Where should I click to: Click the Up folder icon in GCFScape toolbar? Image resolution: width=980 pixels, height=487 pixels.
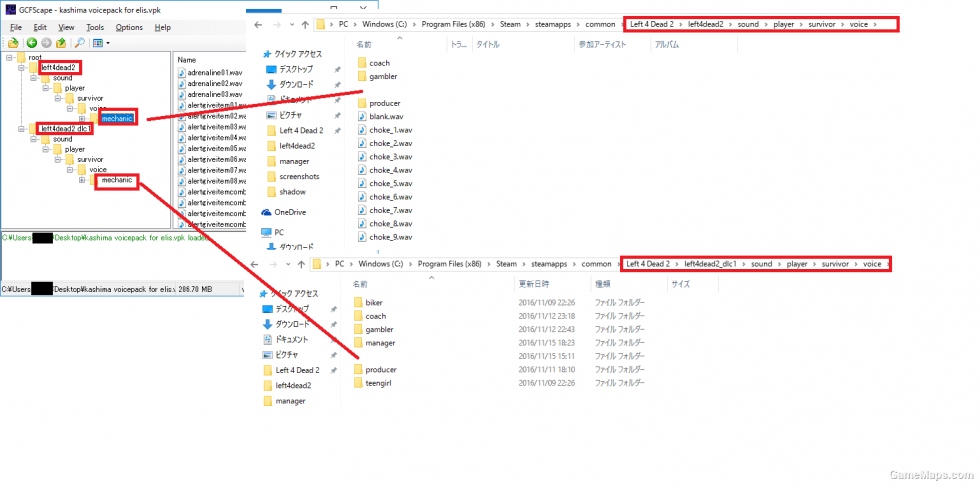(x=61, y=43)
